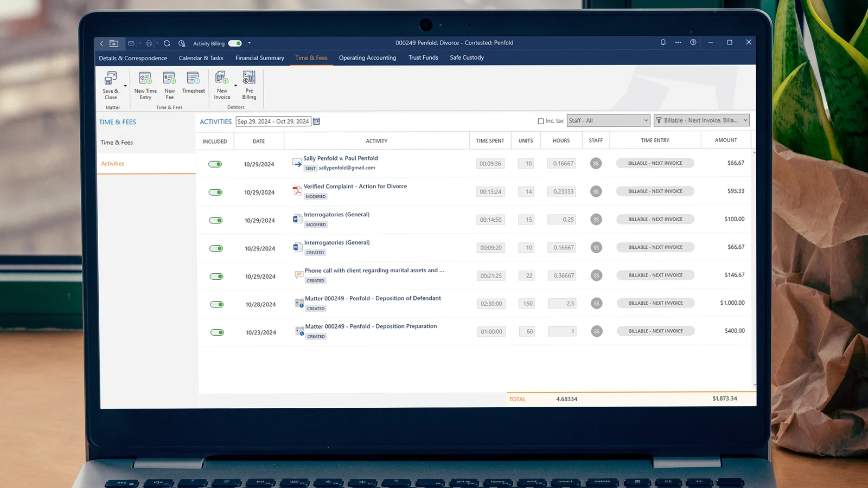The image size is (868, 488).
Task: Expand the Staff - All dropdown
Action: [x=608, y=120]
